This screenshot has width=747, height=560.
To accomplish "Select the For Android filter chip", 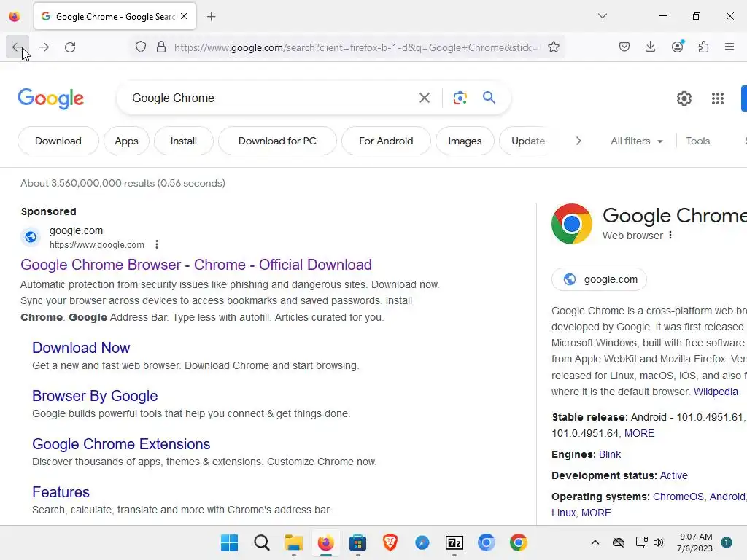I will [386, 141].
